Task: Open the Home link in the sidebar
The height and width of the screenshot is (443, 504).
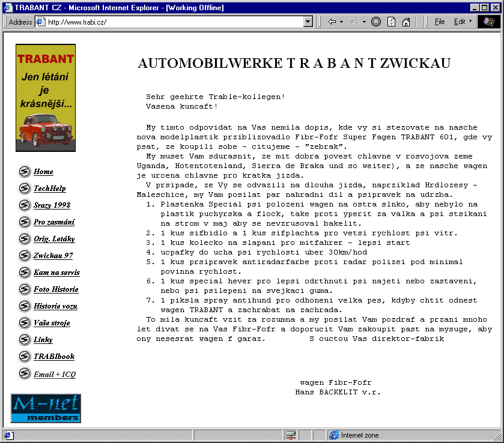Action: click(x=43, y=172)
